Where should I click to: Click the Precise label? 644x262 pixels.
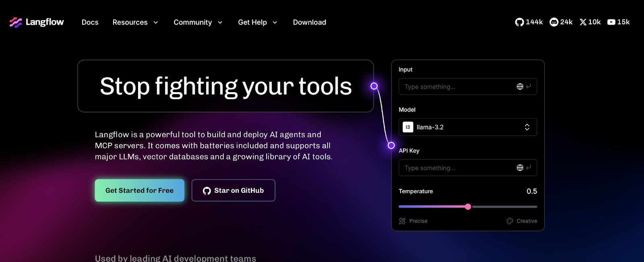tap(418, 221)
